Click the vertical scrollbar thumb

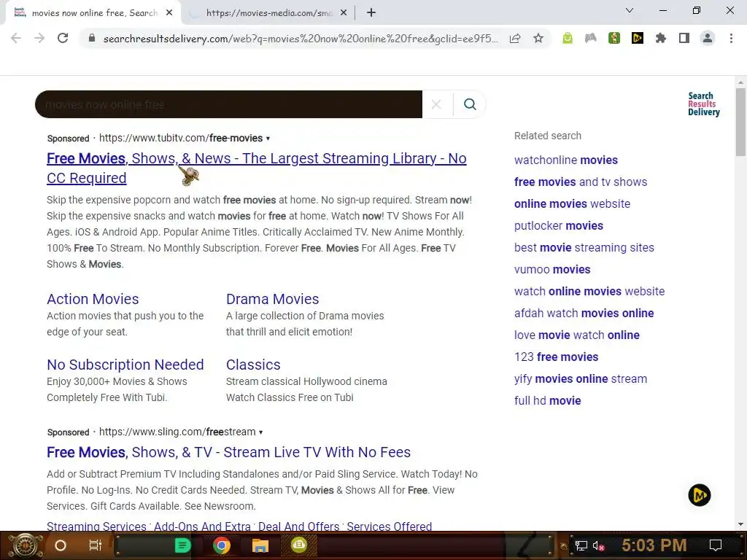[x=740, y=122]
